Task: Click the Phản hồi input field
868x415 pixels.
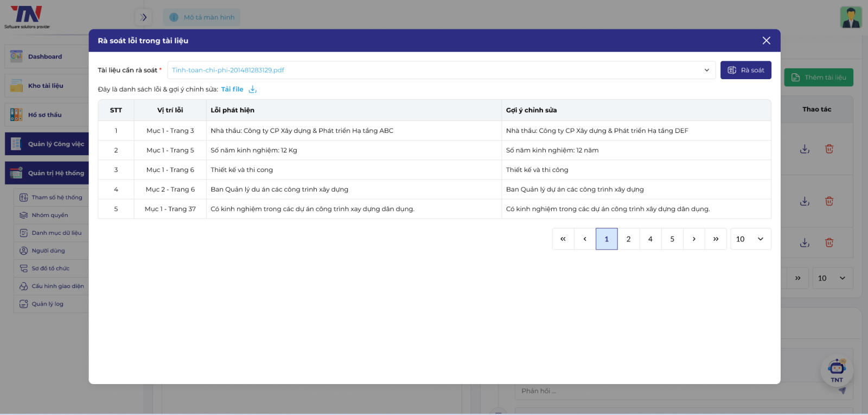Action: coord(673,391)
